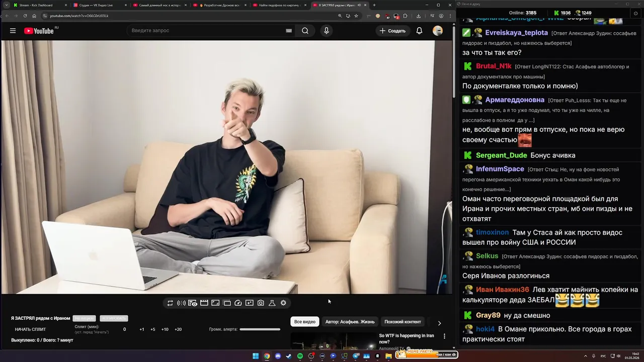This screenshot has height=362, width=644.
Task: Select the Автор: Асафьев. Жизнь chip
Action: tap(350, 322)
